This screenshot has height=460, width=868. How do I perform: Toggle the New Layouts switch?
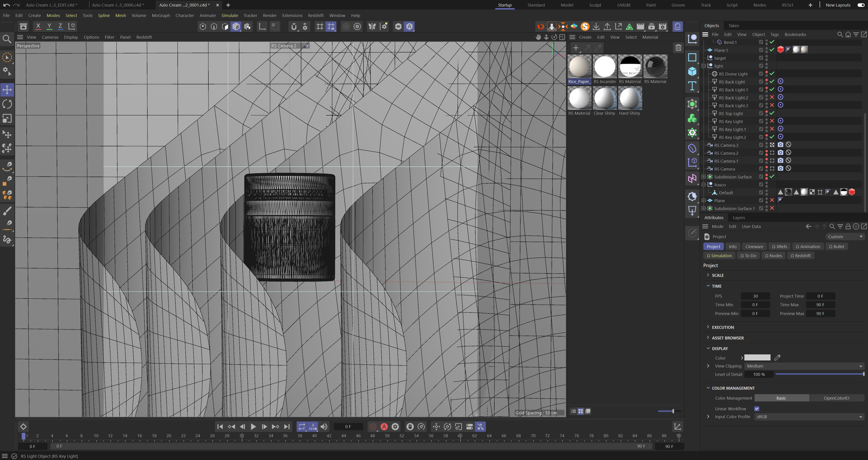click(861, 5)
